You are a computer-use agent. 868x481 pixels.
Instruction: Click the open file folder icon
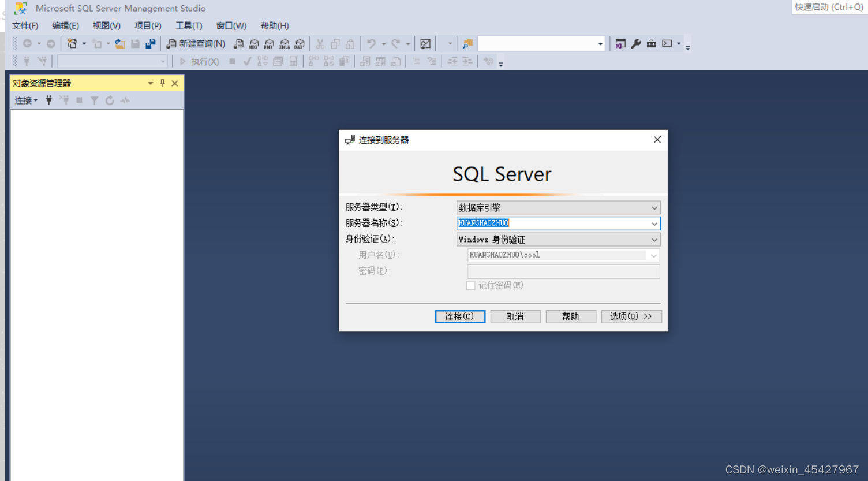120,44
